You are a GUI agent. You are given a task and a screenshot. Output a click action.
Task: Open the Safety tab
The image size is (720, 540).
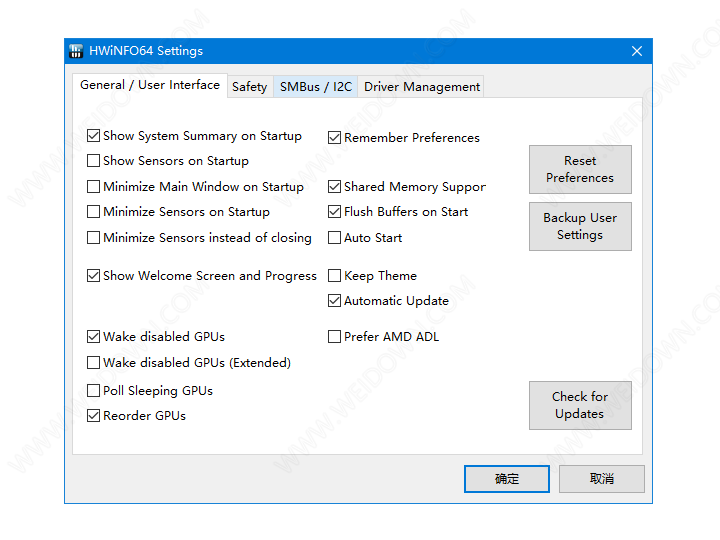click(x=250, y=87)
